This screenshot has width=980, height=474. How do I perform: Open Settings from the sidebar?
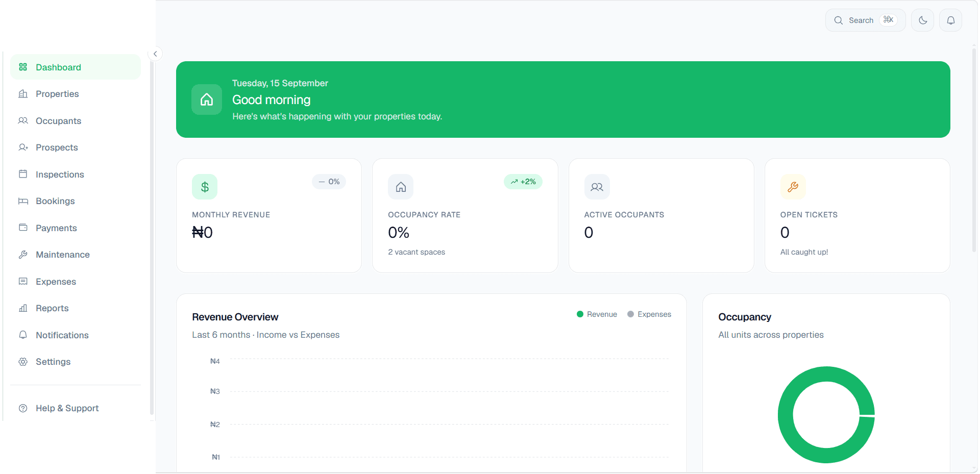[x=76, y=362]
